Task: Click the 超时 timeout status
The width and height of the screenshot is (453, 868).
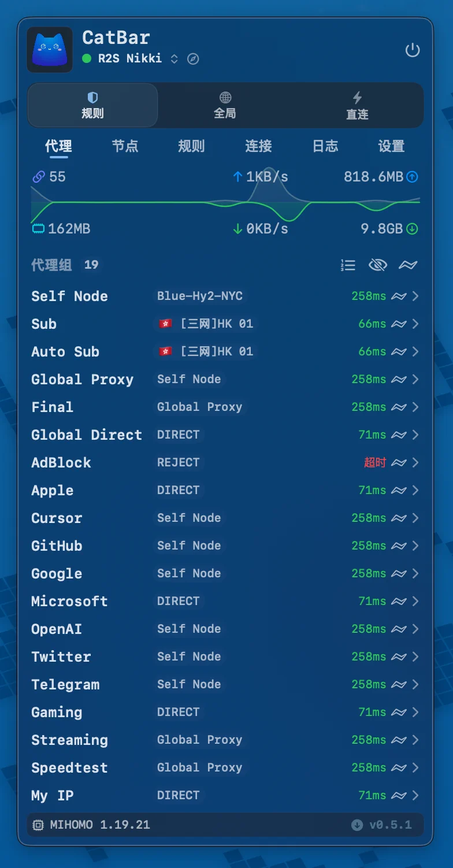Action: point(375,463)
